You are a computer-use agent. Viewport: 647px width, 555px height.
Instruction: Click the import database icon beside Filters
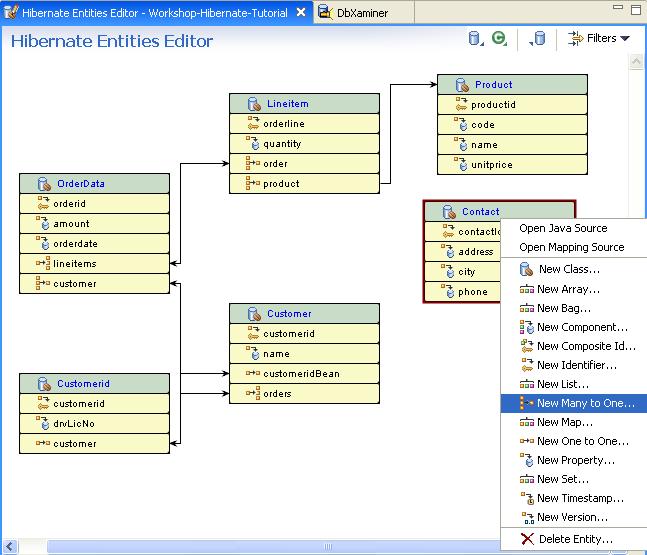coord(538,39)
